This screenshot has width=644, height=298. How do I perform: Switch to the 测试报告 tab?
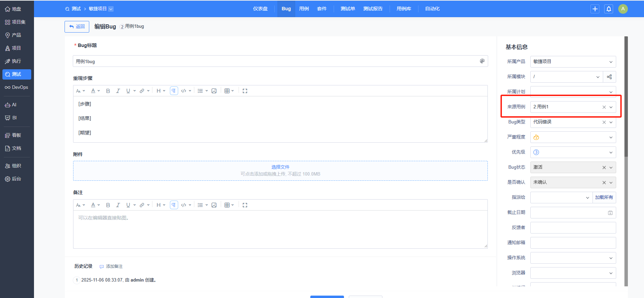(373, 9)
